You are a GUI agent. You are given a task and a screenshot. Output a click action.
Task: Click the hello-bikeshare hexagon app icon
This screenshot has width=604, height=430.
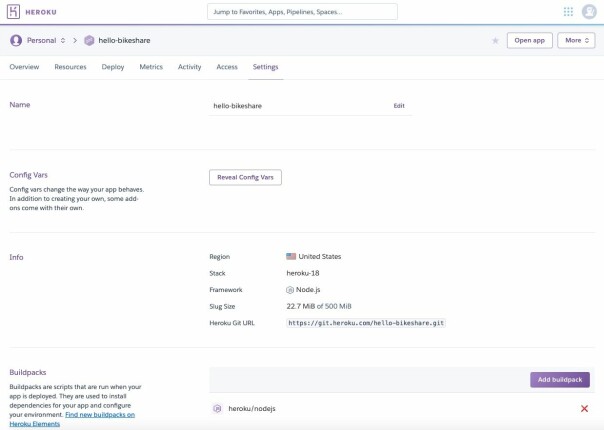coord(89,40)
